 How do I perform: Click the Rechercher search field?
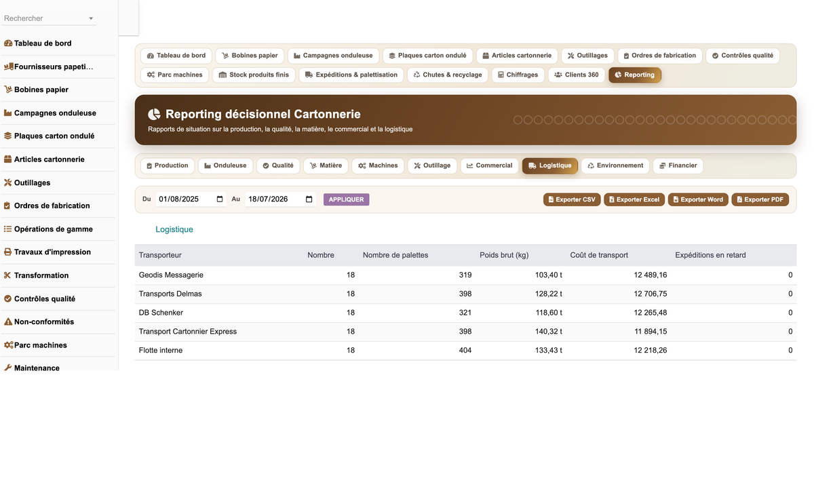[49, 18]
